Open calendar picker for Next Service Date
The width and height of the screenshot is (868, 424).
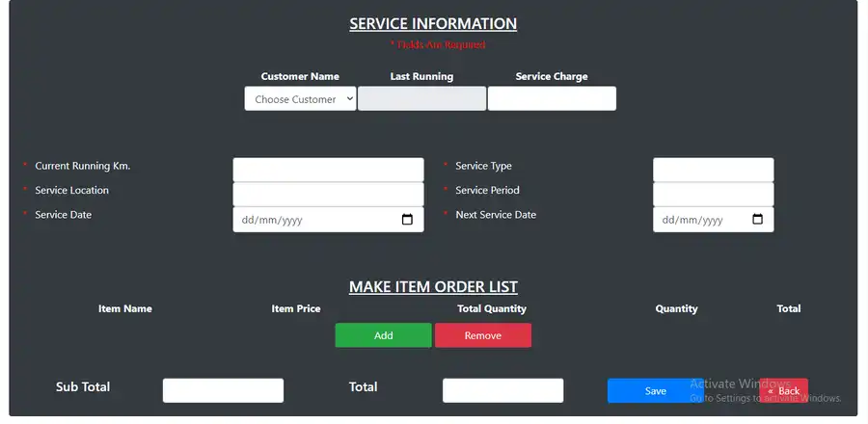pos(757,220)
